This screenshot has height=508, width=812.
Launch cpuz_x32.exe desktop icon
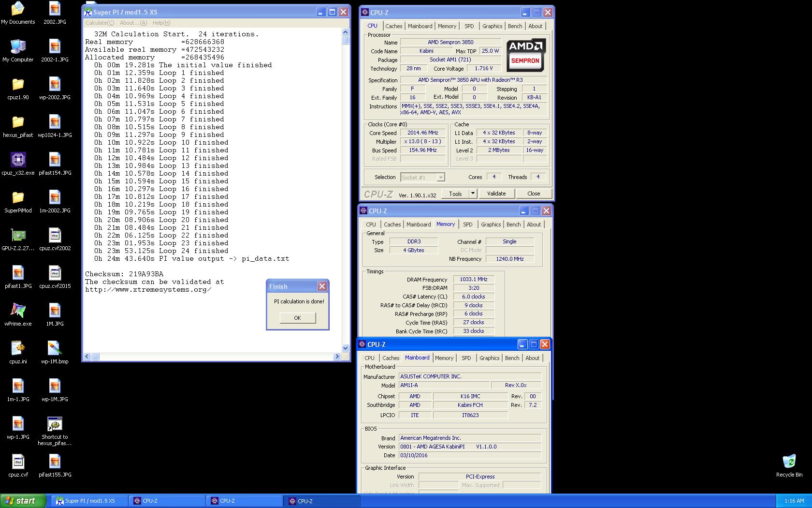coord(18,164)
